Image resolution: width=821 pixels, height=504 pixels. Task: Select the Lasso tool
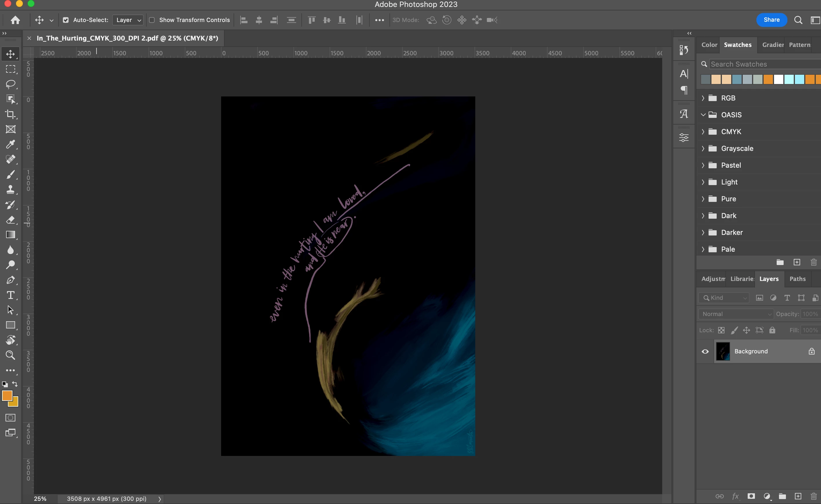10,84
